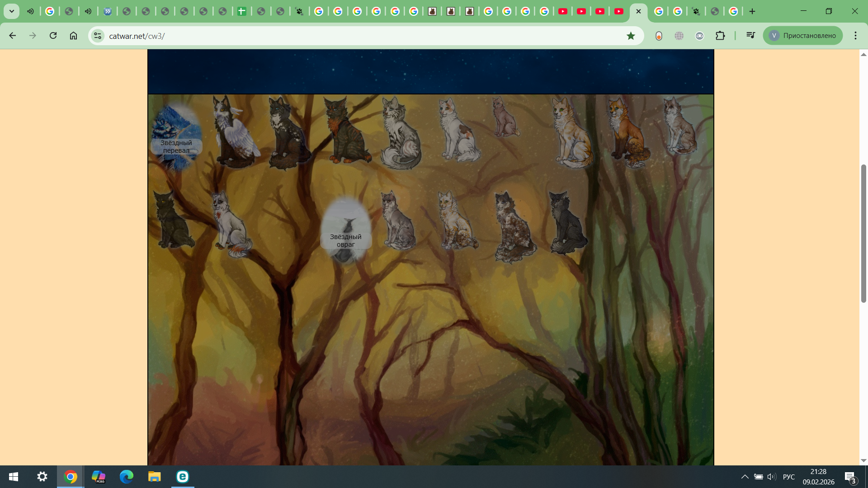The width and height of the screenshot is (868, 488).
Task: Click the small pinkish kitten in top row
Action: coord(505,118)
